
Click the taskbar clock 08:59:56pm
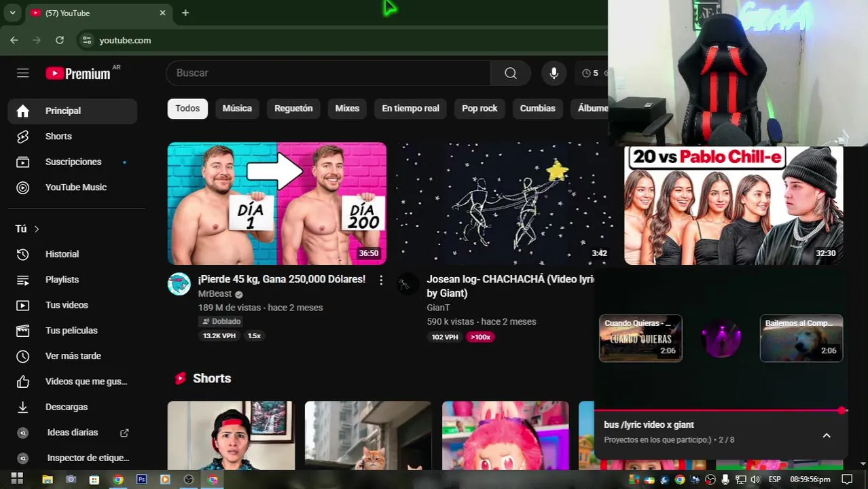pyautogui.click(x=810, y=479)
